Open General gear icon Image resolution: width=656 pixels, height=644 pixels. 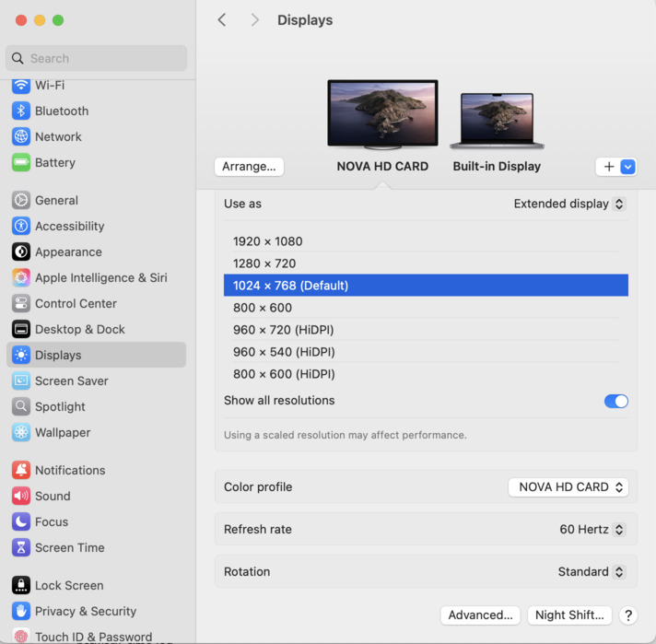tap(21, 200)
